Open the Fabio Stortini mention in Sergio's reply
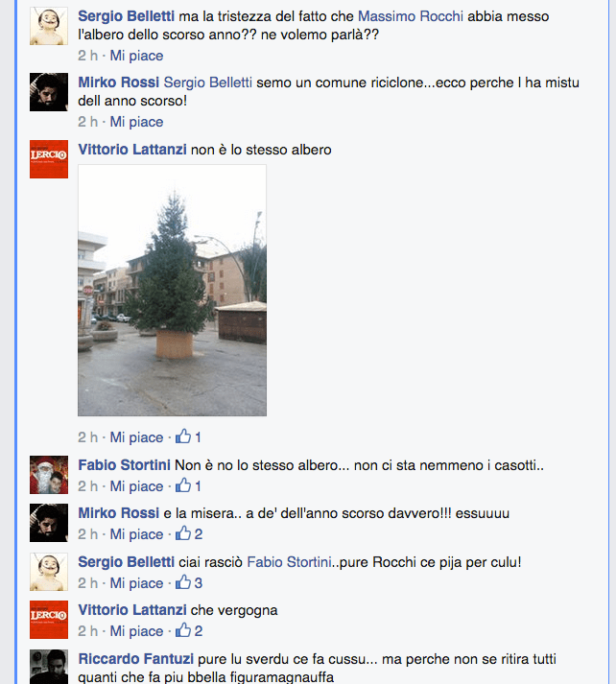Image resolution: width=616 pixels, height=684 pixels. (289, 562)
